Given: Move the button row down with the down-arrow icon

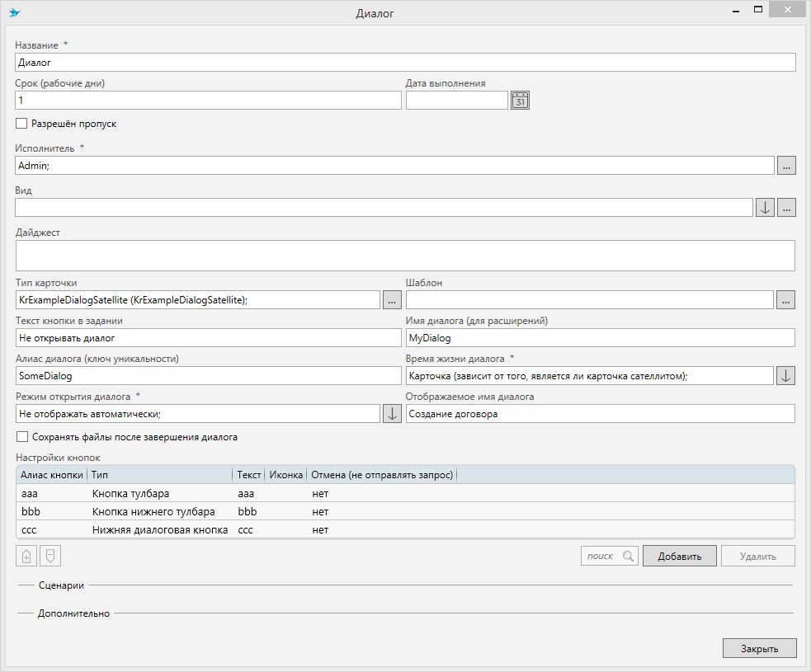Looking at the screenshot, I should coord(50,557).
